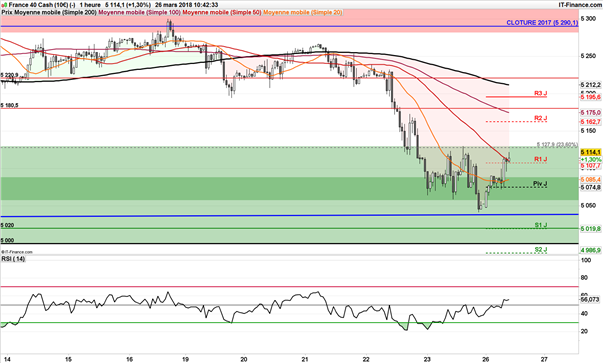The height and width of the screenshot is (363, 603).
Task: Click the 5 220,9 resistance level label
Action: pos(10,75)
